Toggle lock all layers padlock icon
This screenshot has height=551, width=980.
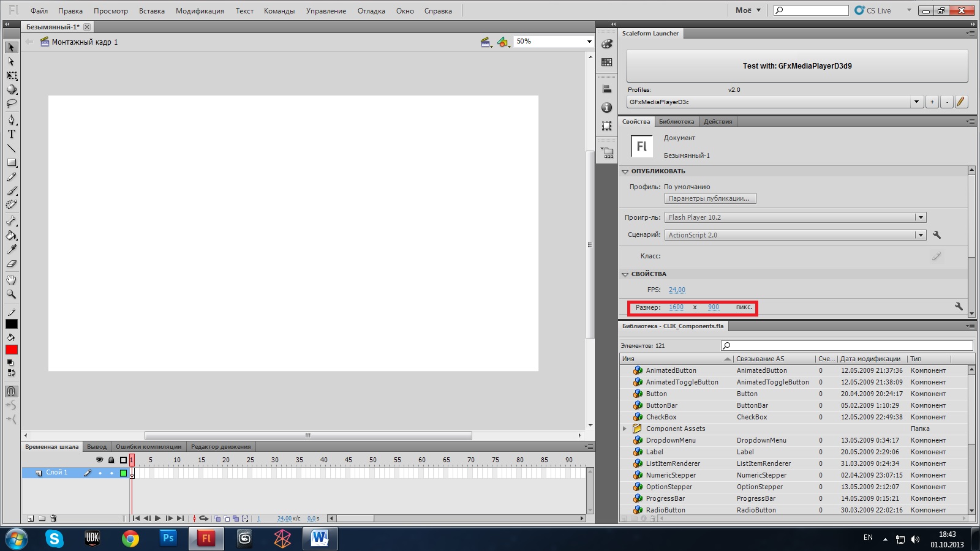[x=111, y=460]
